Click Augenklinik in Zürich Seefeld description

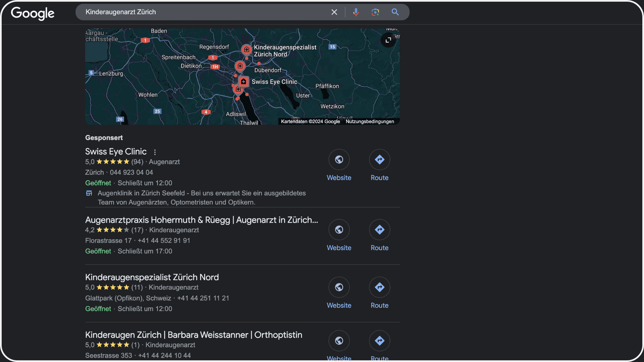[202, 198]
